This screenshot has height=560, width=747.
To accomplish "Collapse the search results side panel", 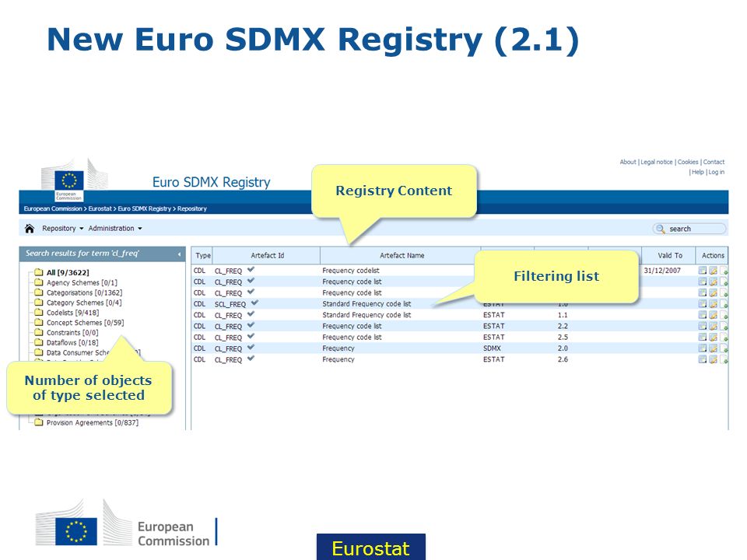I will point(179,254).
